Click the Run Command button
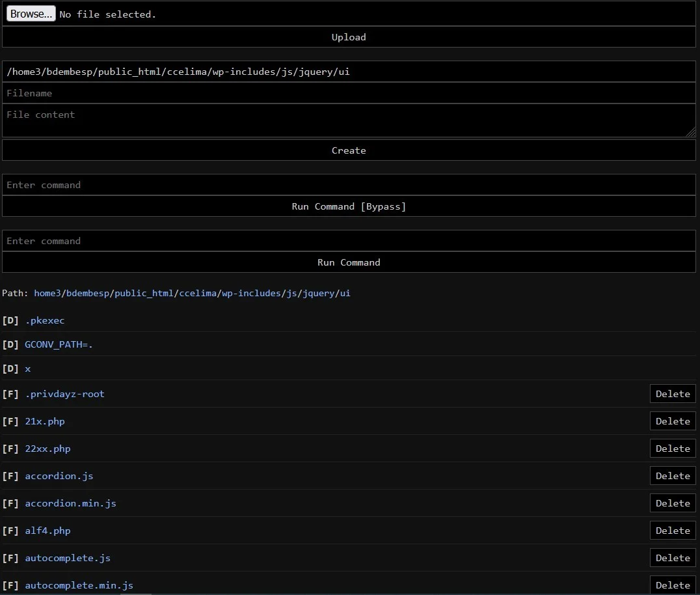This screenshot has width=700, height=595. coord(349,262)
